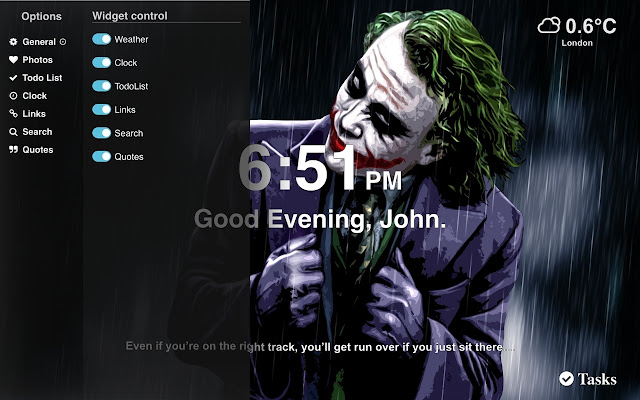Click the Tasks checkmark circle icon
Image resolution: width=640 pixels, height=400 pixels.
(x=567, y=379)
